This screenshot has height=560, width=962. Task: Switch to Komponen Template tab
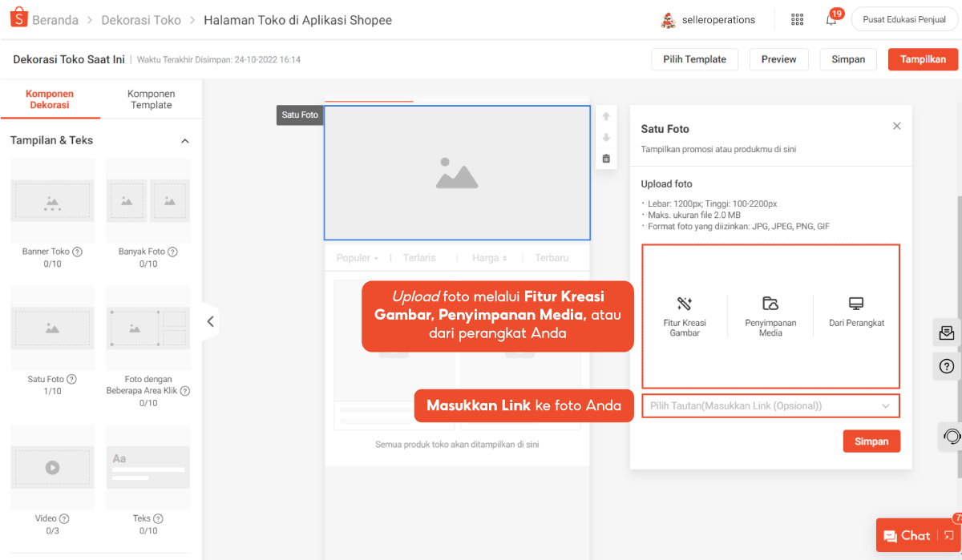tap(151, 99)
